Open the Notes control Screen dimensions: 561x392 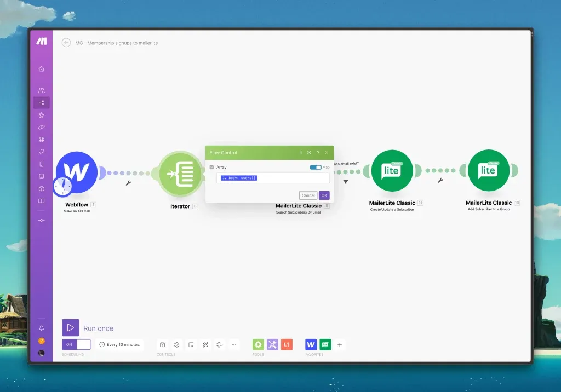191,345
